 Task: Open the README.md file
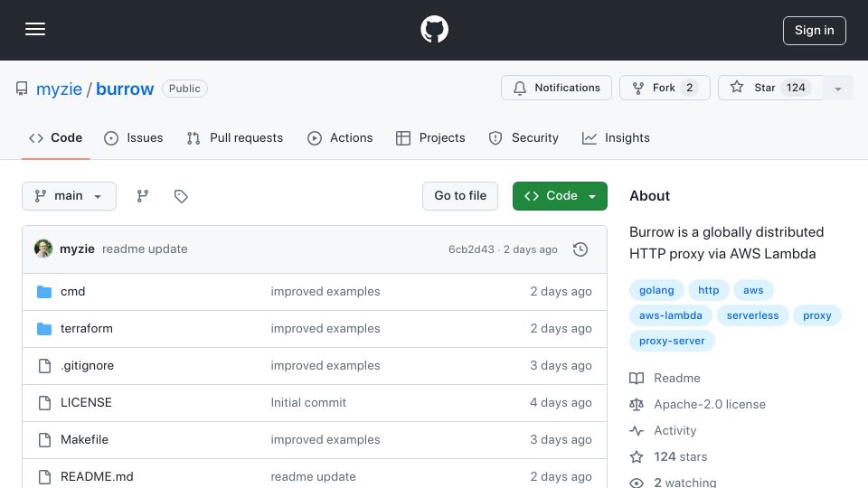97,476
